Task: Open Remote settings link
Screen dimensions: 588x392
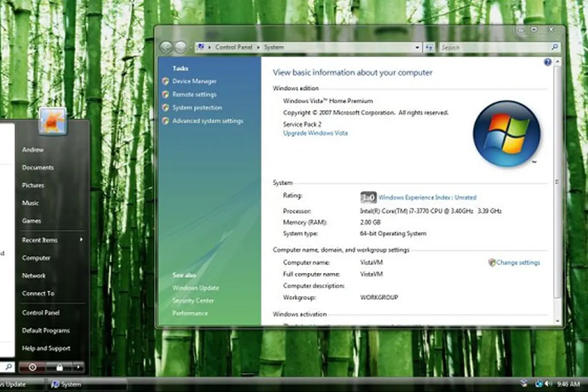Action: (x=194, y=95)
